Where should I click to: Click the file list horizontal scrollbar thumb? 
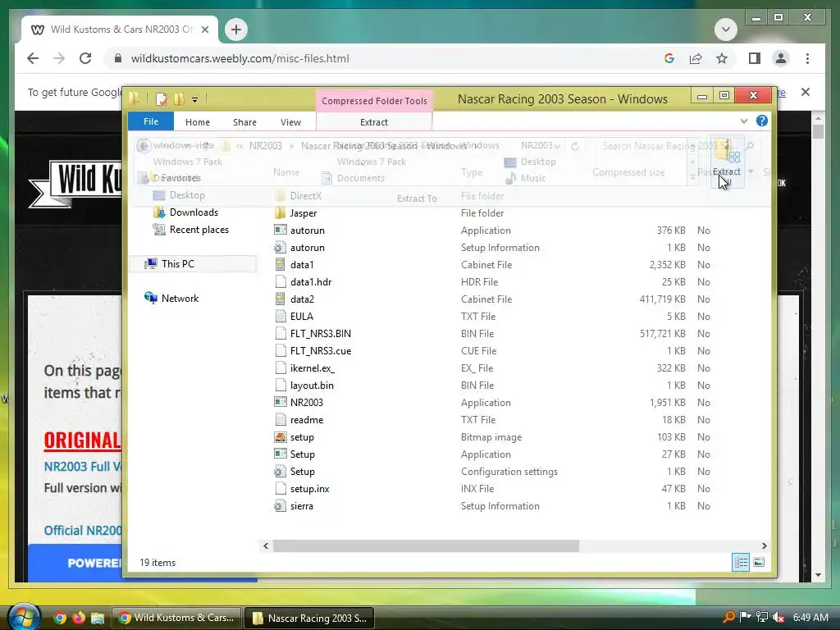(426, 546)
